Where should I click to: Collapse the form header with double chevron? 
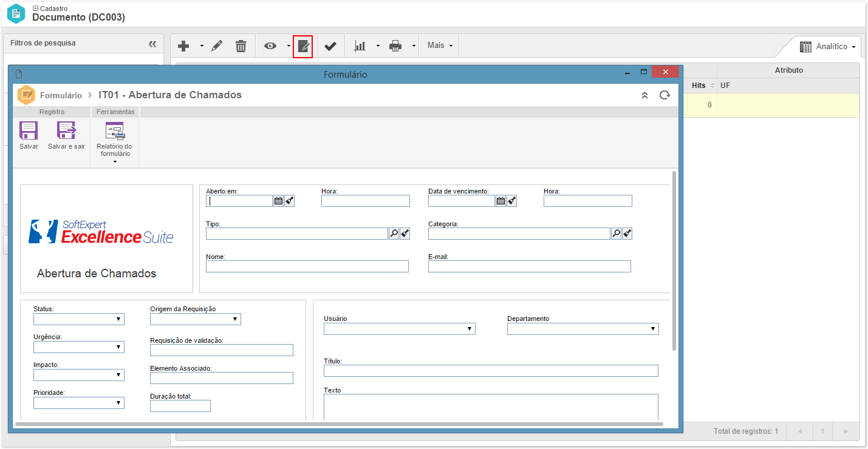(645, 95)
